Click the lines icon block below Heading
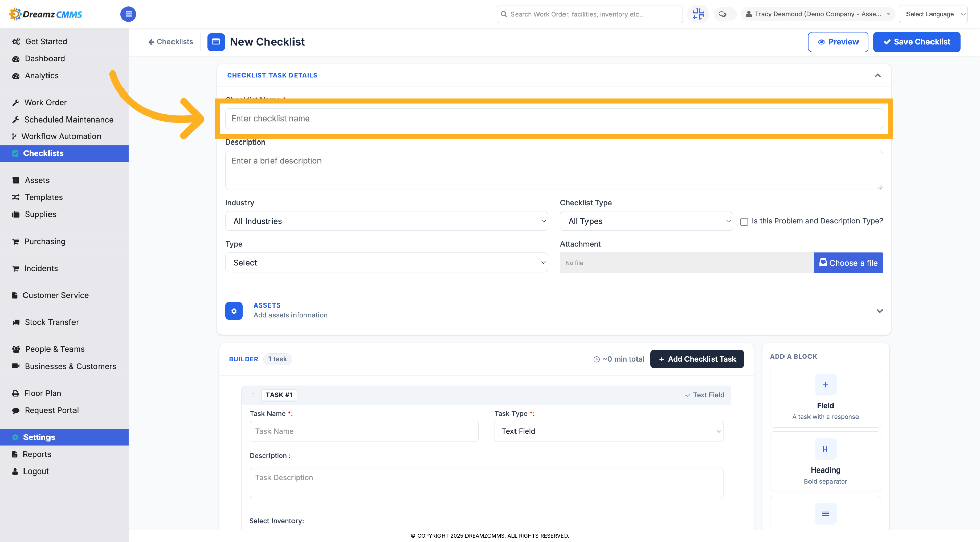 [x=825, y=513]
